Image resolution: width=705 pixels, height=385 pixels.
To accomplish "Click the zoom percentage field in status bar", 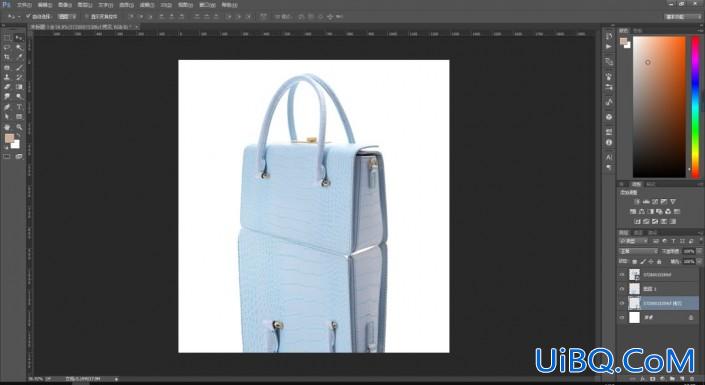I will click(35, 379).
